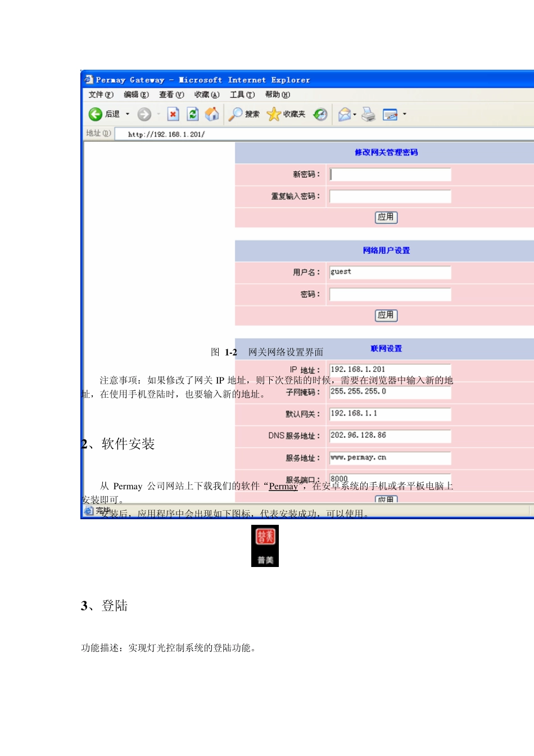Expand the Edit icon dropdown arrow
The width and height of the screenshot is (534, 756).
coord(404,114)
